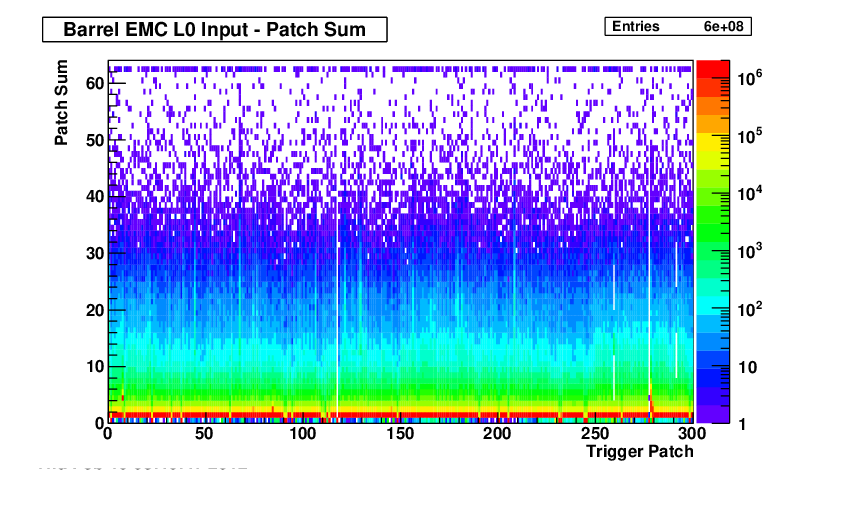Click the palette axis label 10^6
This screenshot has width=850, height=517.
pyautogui.click(x=749, y=78)
